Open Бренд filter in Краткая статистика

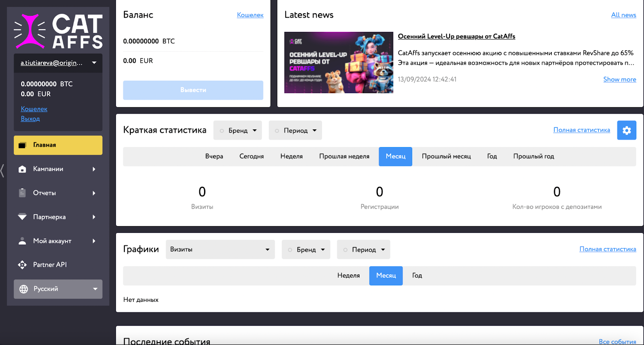pyautogui.click(x=237, y=131)
